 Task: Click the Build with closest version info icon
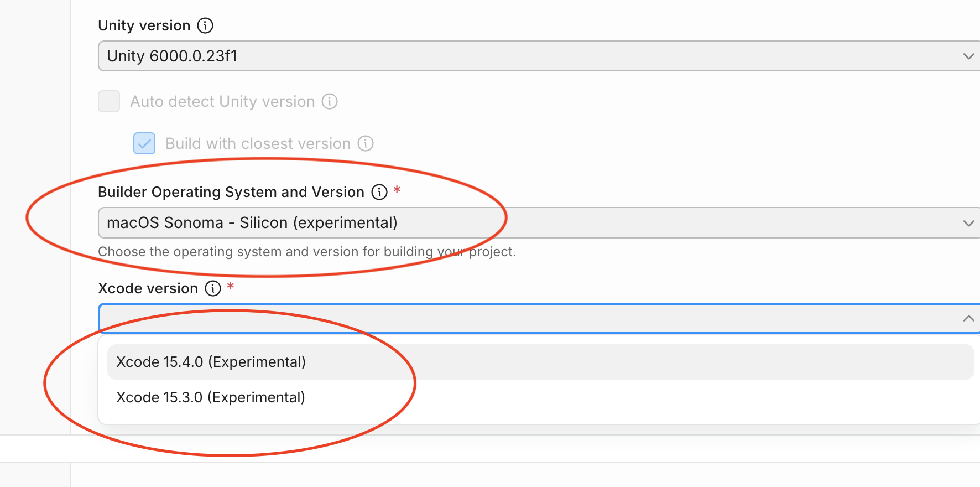point(365,143)
